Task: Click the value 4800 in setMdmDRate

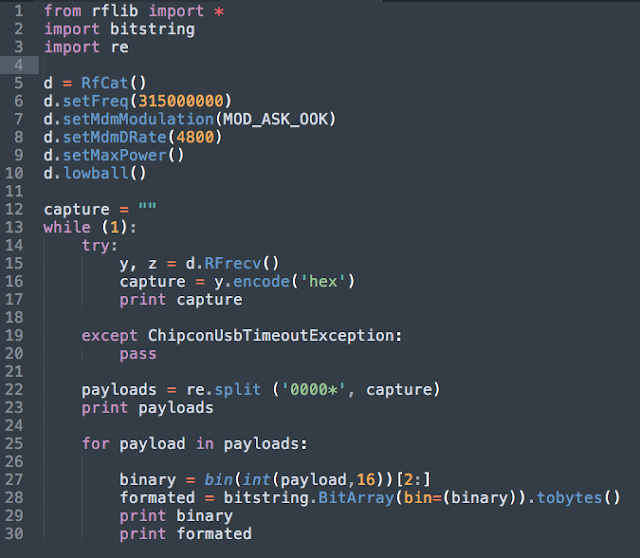Action: coord(195,137)
